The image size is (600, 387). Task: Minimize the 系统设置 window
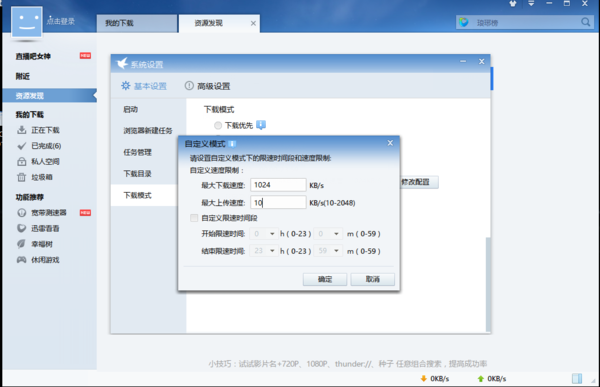pos(463,61)
